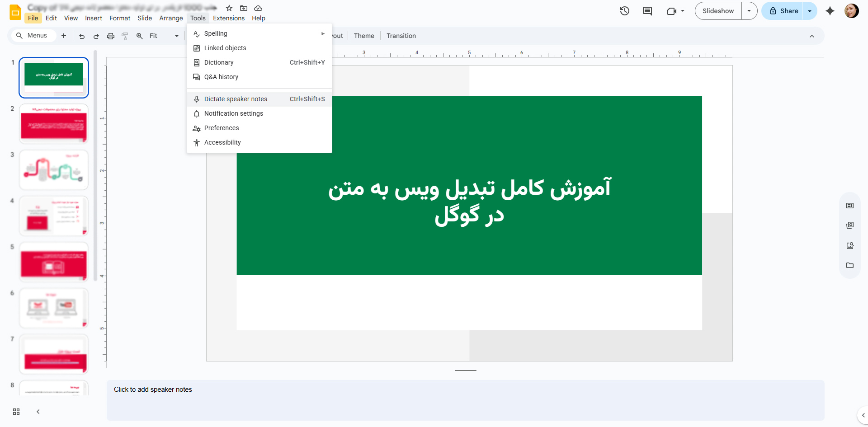Star this presentation
Image resolution: width=868 pixels, height=427 pixels.
(229, 8)
